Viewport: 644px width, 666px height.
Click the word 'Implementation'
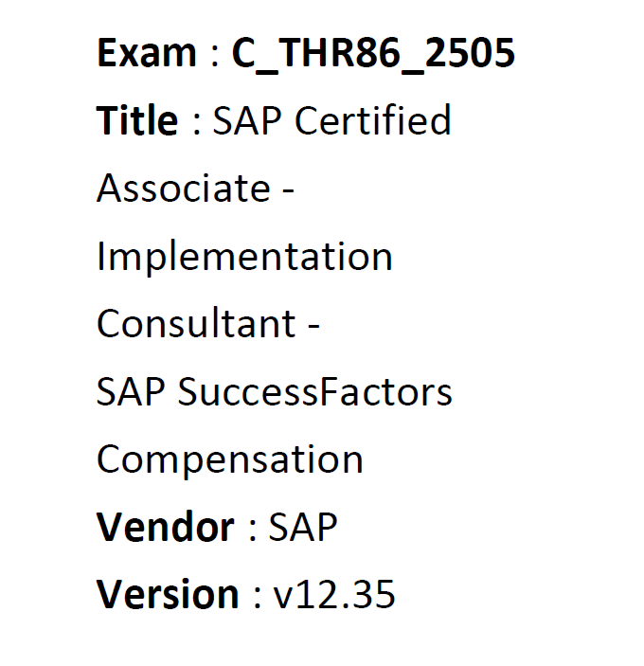(244, 257)
